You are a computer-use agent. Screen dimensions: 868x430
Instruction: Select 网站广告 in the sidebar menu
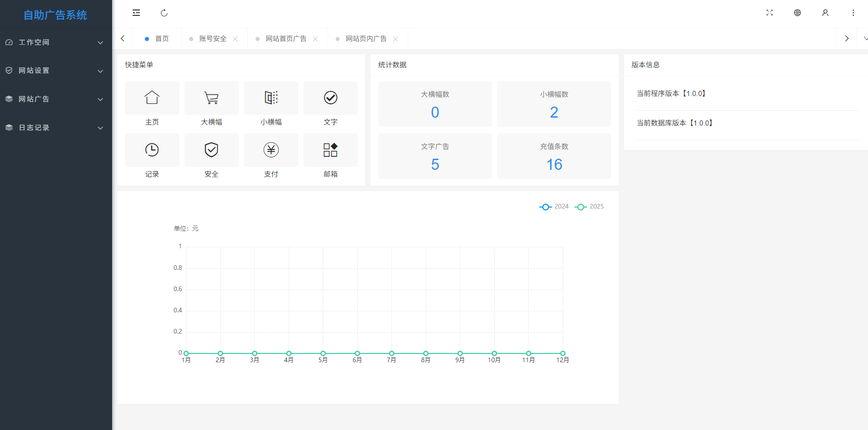(x=56, y=99)
